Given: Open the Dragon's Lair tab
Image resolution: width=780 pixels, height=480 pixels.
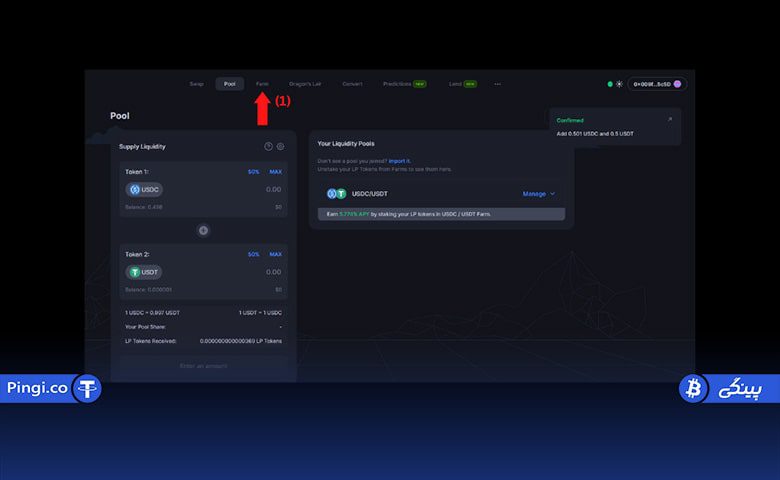Looking at the screenshot, I should click(x=305, y=84).
